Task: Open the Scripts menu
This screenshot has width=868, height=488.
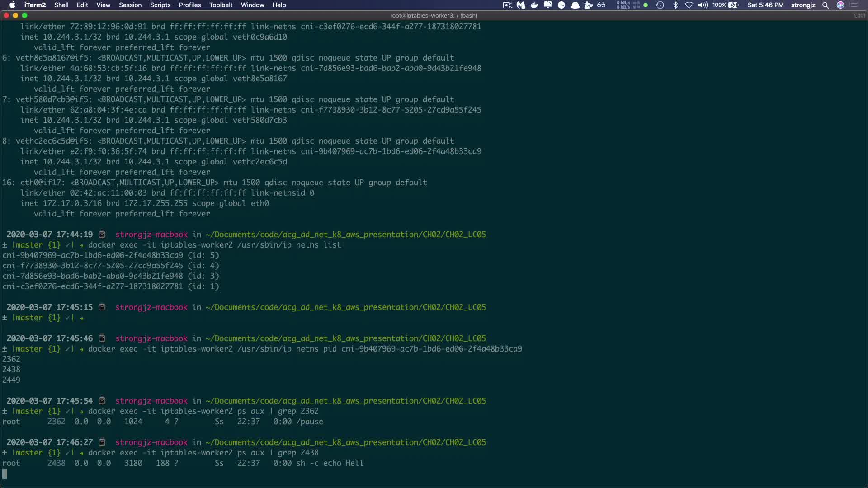Action: point(160,5)
